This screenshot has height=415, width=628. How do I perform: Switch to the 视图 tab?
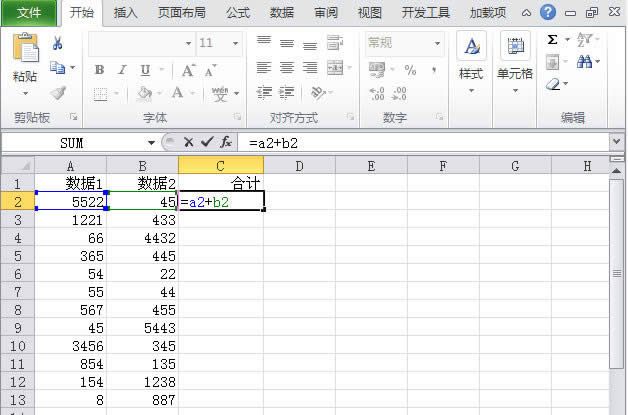tap(370, 13)
